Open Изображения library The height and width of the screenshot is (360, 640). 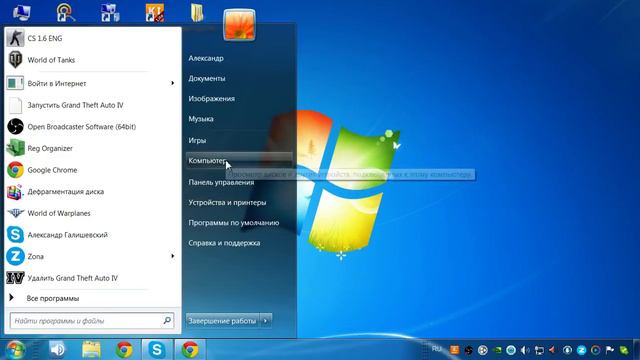pos(211,99)
